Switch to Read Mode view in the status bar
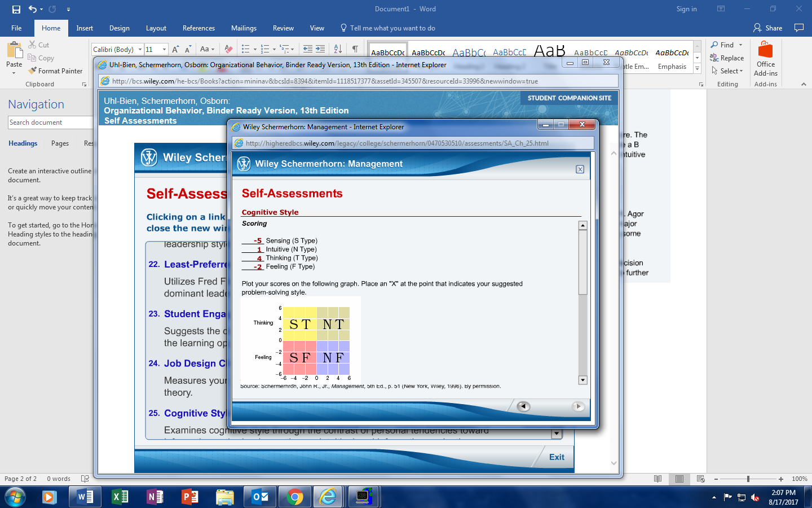The image size is (812, 508). [657, 479]
